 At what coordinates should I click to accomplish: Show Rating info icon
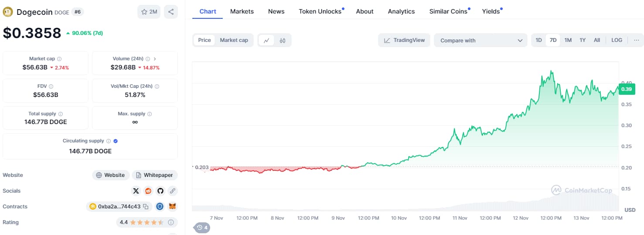pyautogui.click(x=170, y=222)
